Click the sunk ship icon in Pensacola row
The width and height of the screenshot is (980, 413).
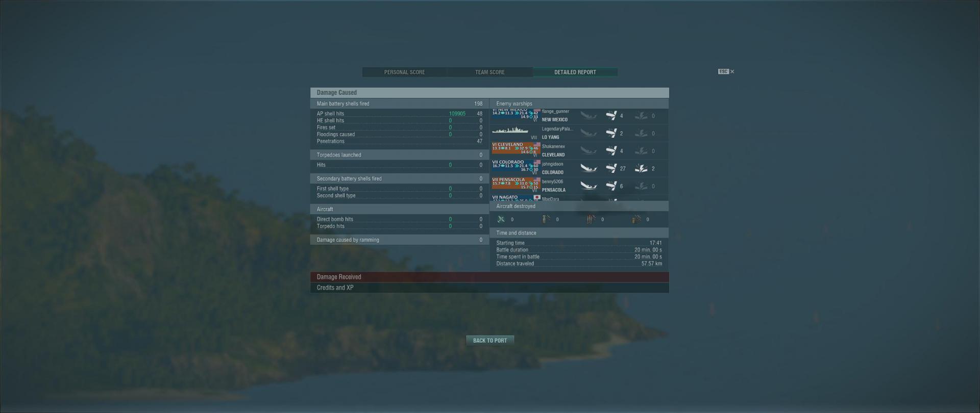coord(589,186)
